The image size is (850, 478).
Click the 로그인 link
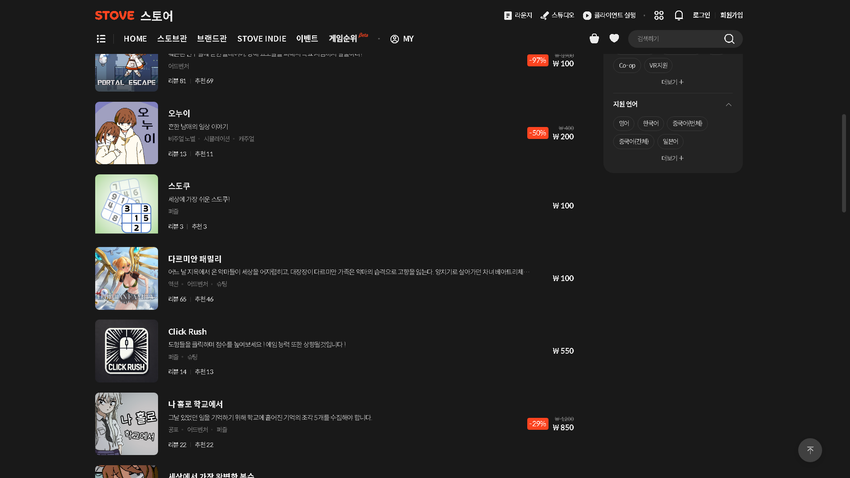pyautogui.click(x=701, y=16)
